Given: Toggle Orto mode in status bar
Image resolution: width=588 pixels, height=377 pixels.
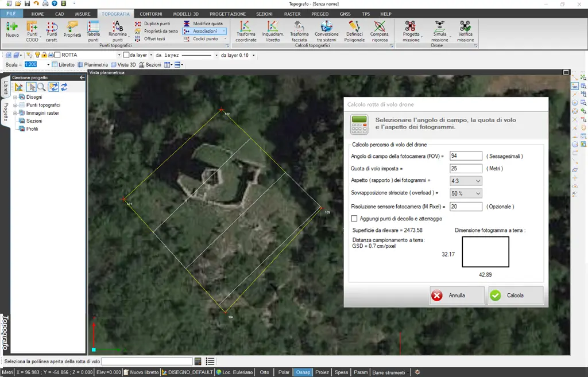Looking at the screenshot, I should pyautogui.click(x=264, y=372).
